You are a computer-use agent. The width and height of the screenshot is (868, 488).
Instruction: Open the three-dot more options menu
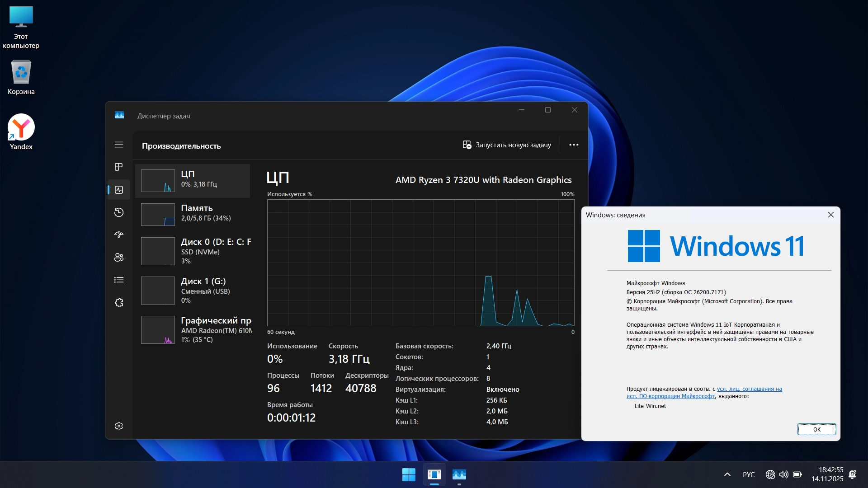(574, 145)
